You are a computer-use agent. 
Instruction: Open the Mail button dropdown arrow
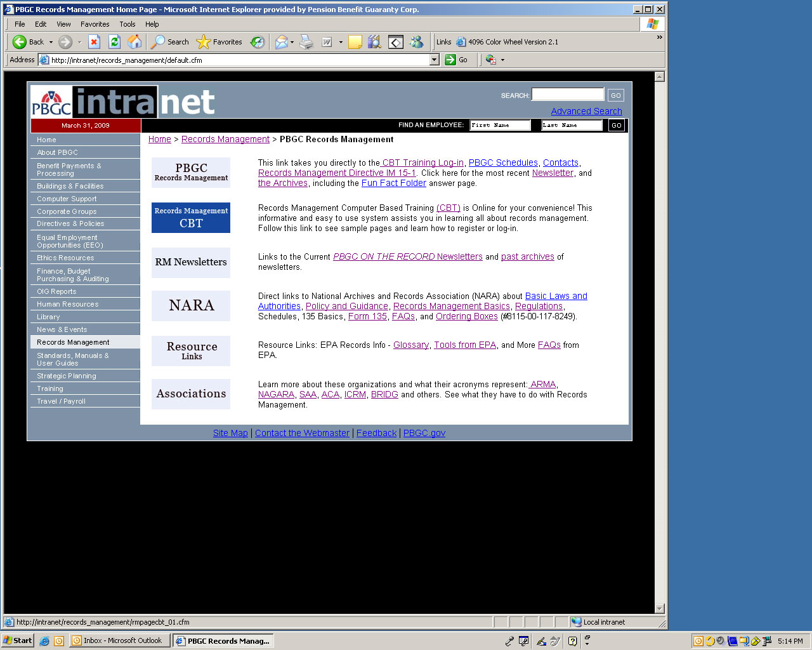[292, 42]
